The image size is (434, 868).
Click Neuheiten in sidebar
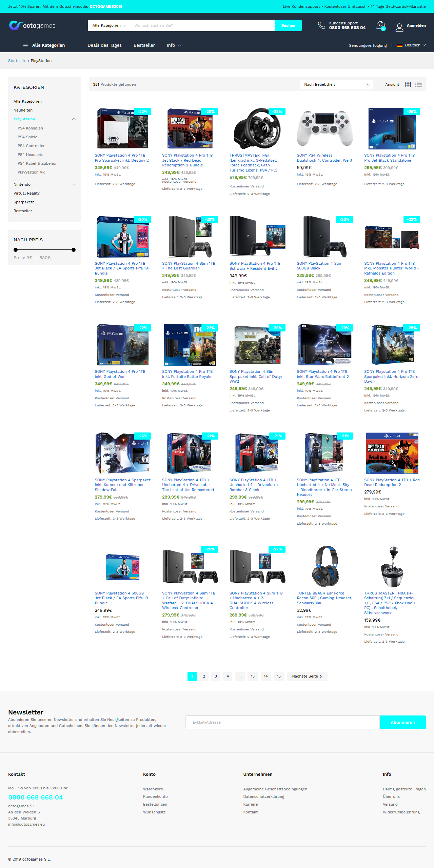(23, 110)
